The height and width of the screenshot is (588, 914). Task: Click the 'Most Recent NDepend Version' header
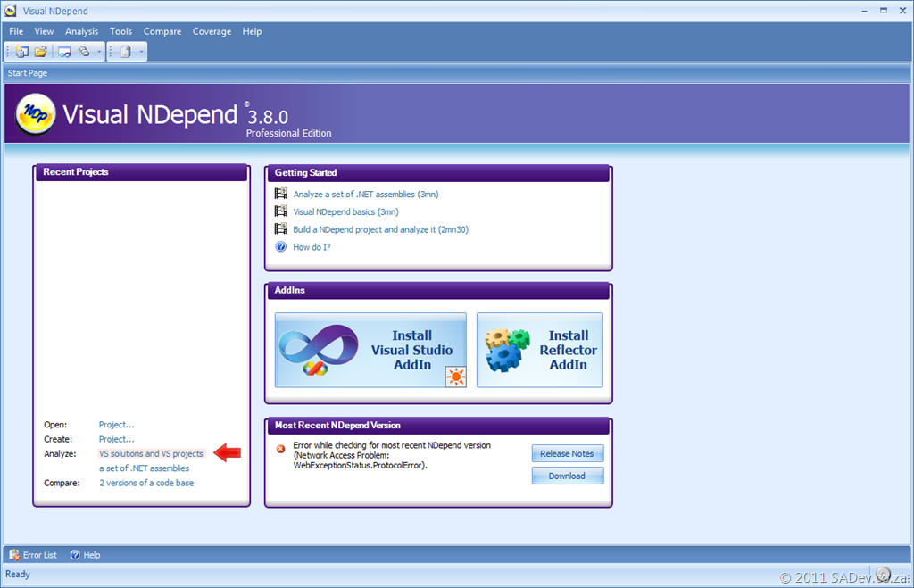[438, 426]
